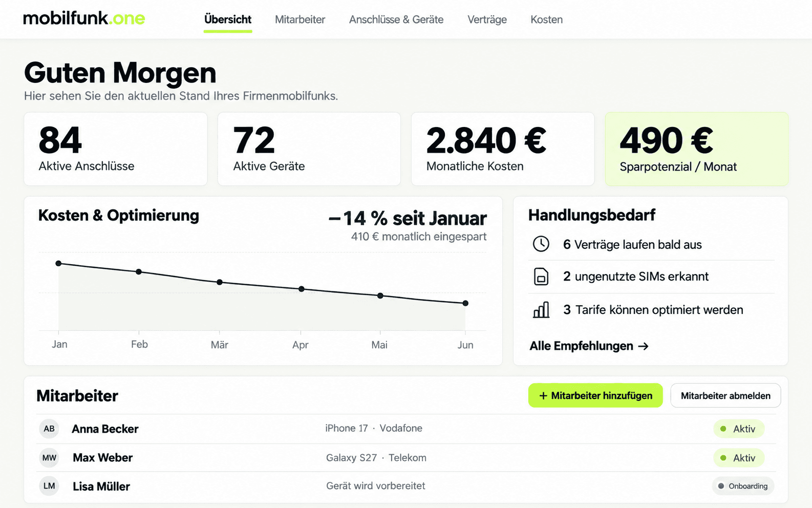812x508 pixels.
Task: Click "3 Tarife können optimiert werden"
Action: point(653,310)
